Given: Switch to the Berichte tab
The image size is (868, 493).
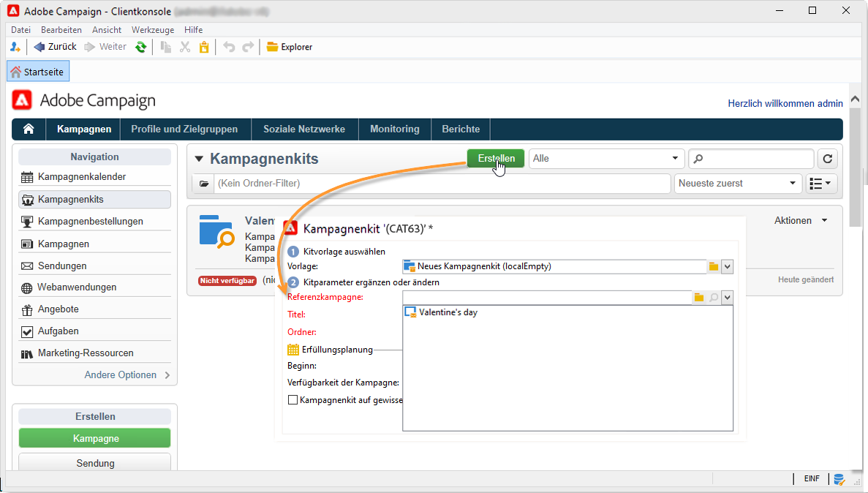Looking at the screenshot, I should pos(461,129).
